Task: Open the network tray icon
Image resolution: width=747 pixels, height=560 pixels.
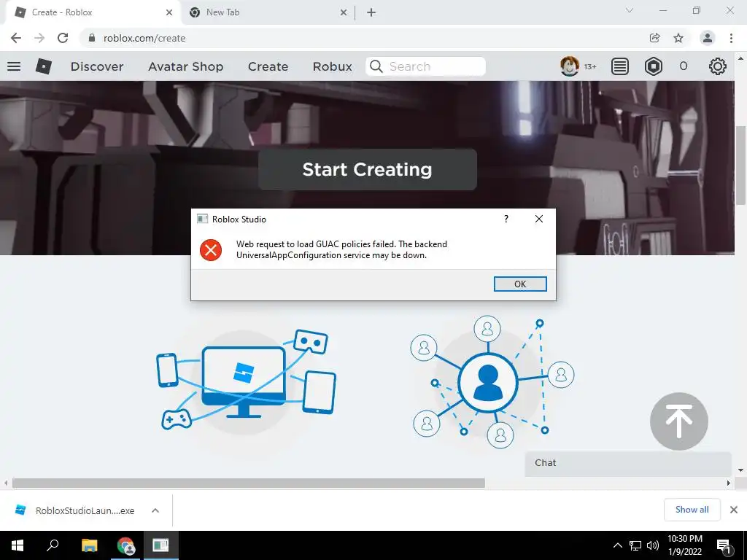Action: [635, 545]
